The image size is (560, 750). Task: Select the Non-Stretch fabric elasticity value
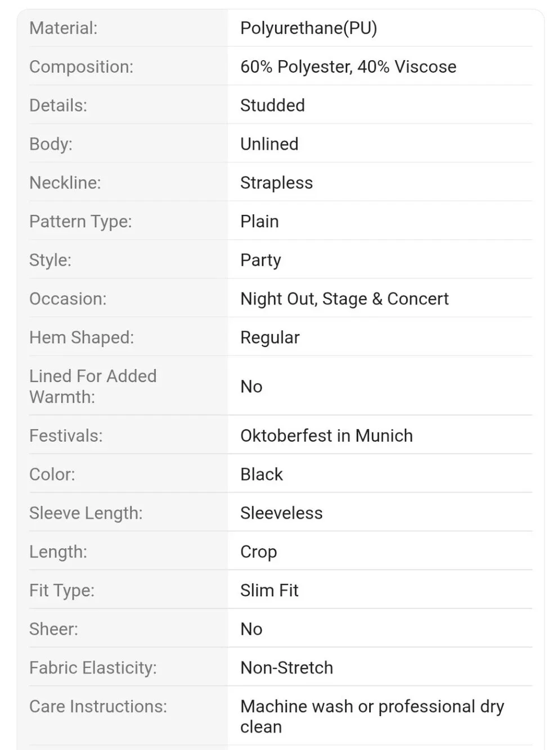tap(286, 668)
